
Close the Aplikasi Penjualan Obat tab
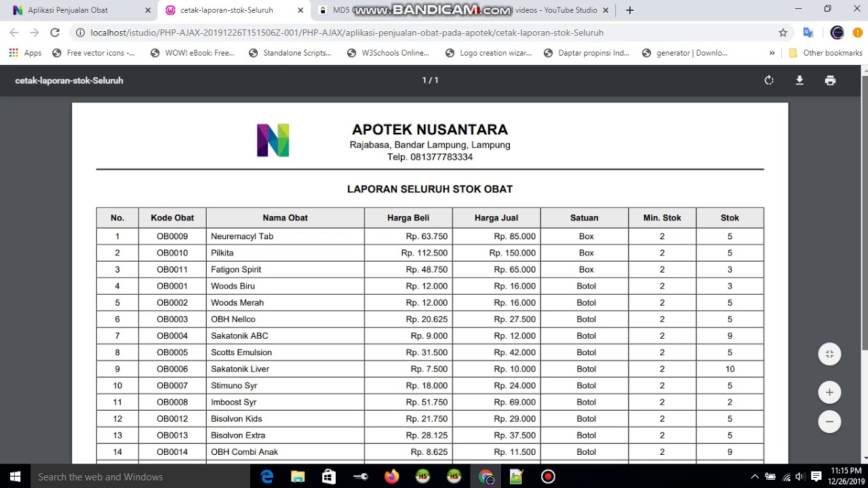point(149,10)
